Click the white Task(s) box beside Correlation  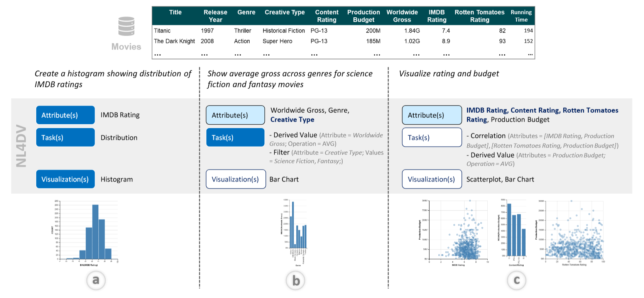click(432, 137)
